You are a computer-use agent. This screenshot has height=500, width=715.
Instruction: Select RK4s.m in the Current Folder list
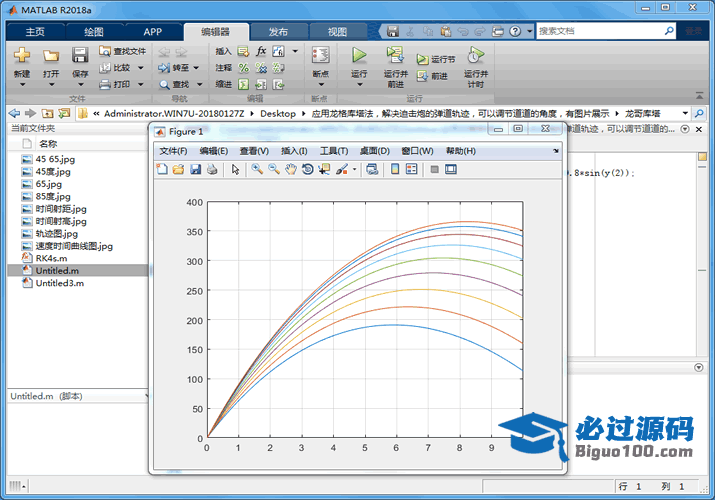click(51, 258)
